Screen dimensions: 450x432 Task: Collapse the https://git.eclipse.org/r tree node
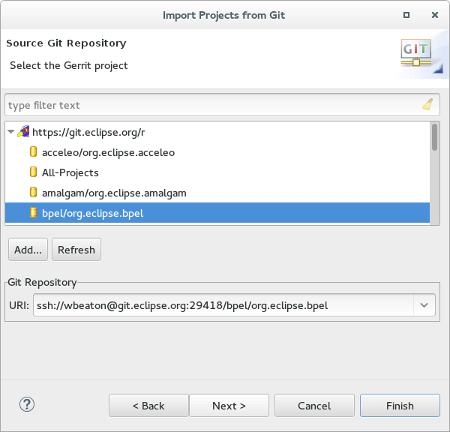tap(11, 132)
